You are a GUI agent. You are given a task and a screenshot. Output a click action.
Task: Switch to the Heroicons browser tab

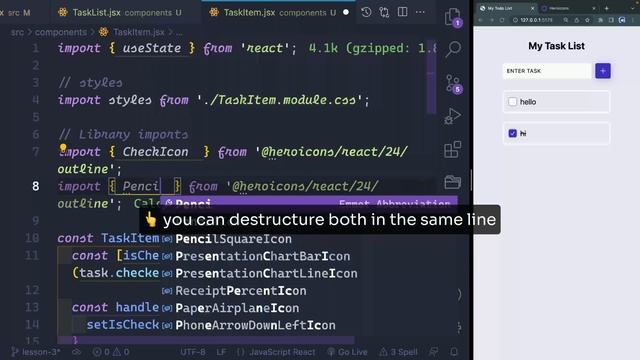tap(568, 8)
